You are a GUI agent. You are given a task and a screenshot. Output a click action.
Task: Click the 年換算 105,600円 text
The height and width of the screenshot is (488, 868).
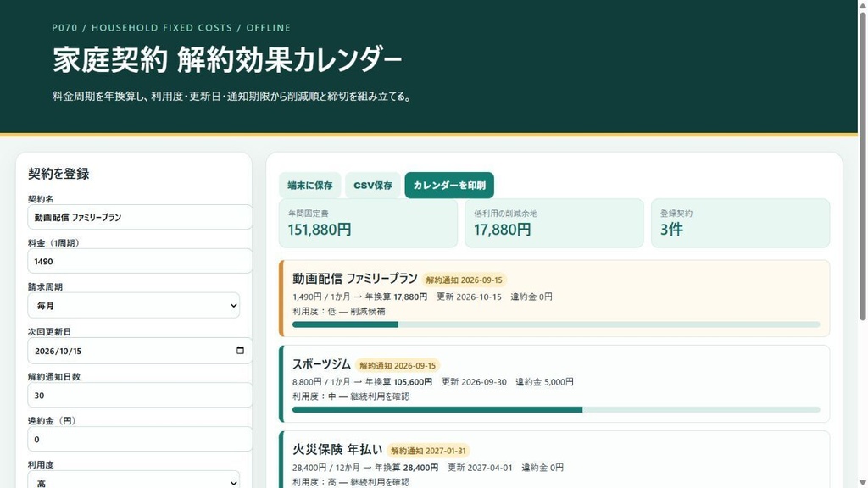pyautogui.click(x=398, y=382)
